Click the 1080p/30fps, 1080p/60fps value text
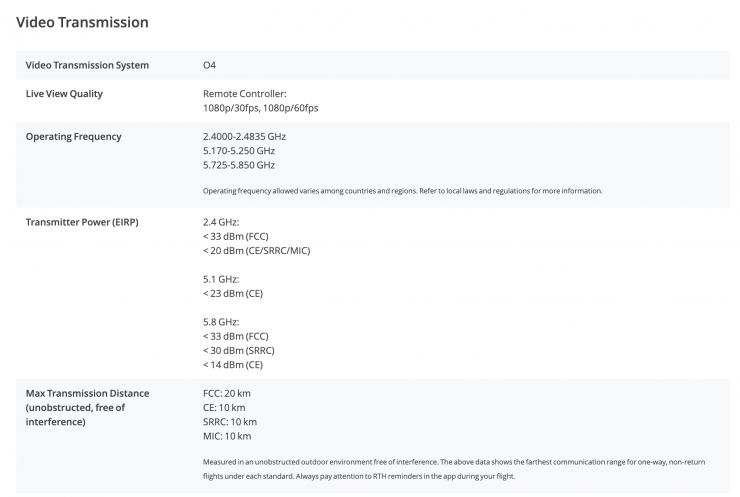The width and height of the screenshot is (740, 497). click(261, 107)
